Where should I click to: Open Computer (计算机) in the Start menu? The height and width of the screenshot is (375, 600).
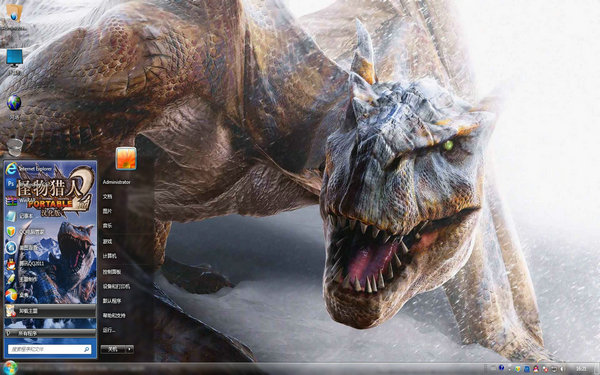109,256
